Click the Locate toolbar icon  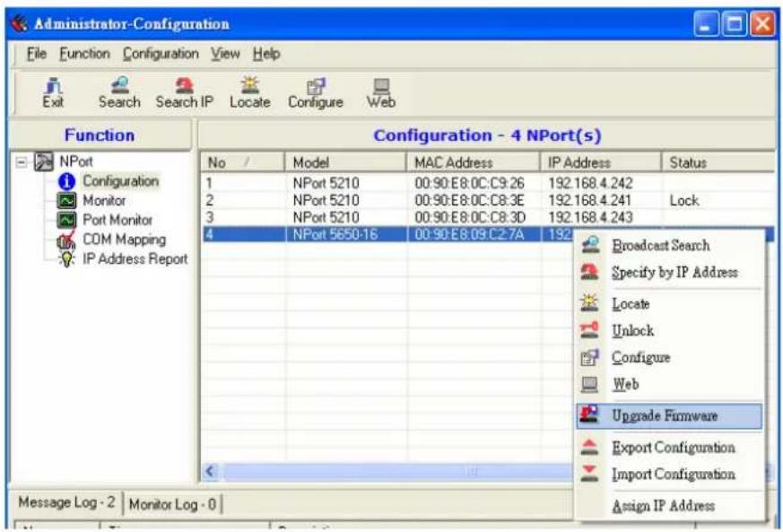click(x=249, y=93)
